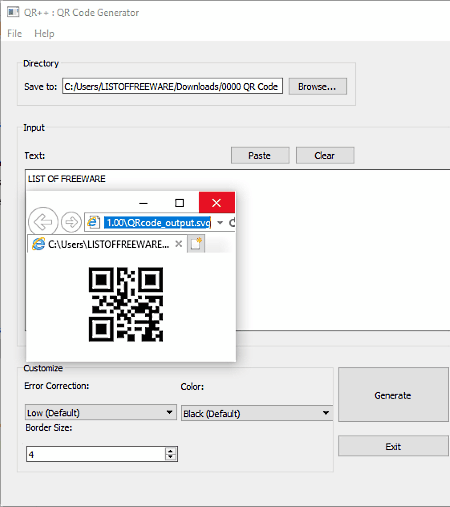Image resolution: width=450 pixels, height=507 pixels.
Task: Decrease Border Size with down arrow
Action: [x=170, y=457]
